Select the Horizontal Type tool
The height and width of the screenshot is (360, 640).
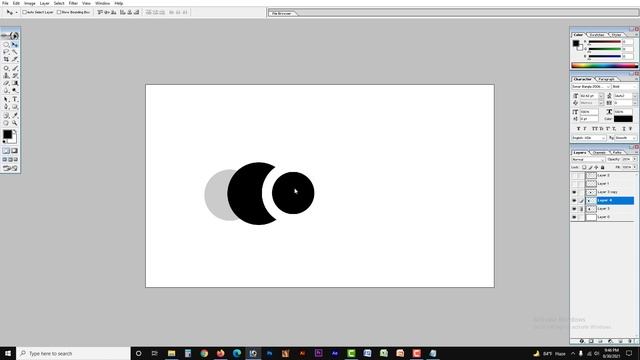click(x=15, y=99)
